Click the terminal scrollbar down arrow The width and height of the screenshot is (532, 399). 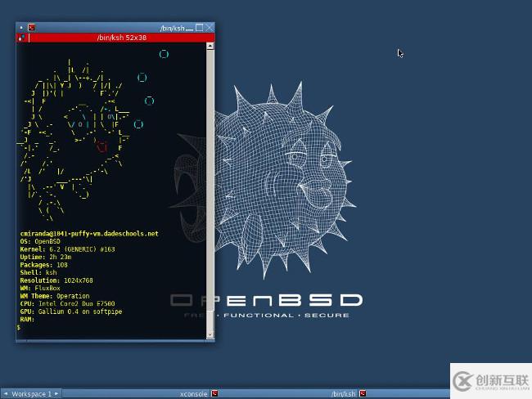[210, 334]
